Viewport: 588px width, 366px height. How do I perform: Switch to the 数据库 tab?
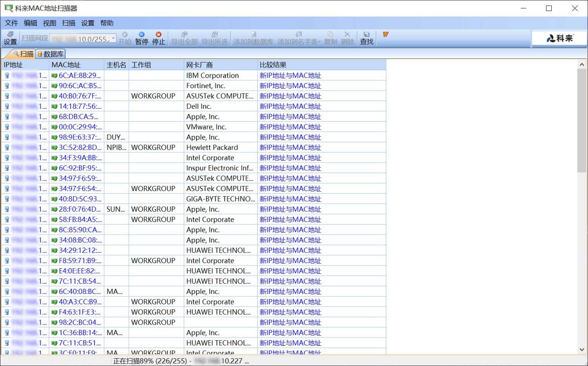click(x=50, y=53)
